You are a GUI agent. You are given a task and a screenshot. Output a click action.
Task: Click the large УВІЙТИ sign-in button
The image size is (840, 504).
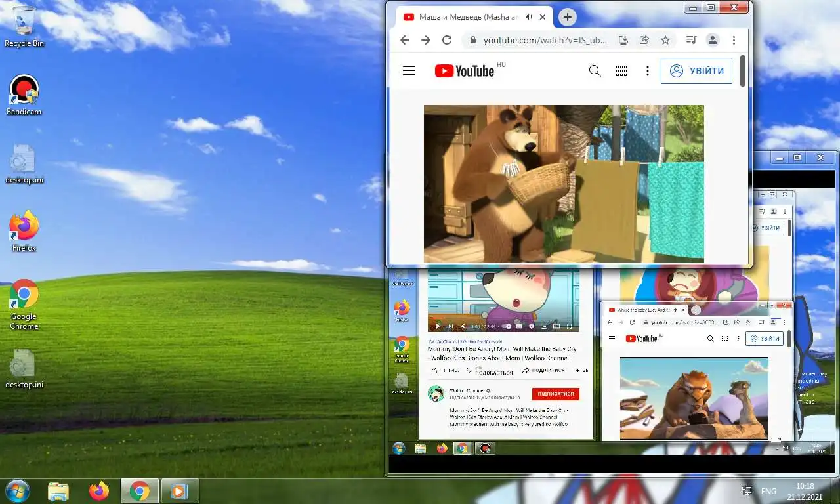[x=697, y=71]
